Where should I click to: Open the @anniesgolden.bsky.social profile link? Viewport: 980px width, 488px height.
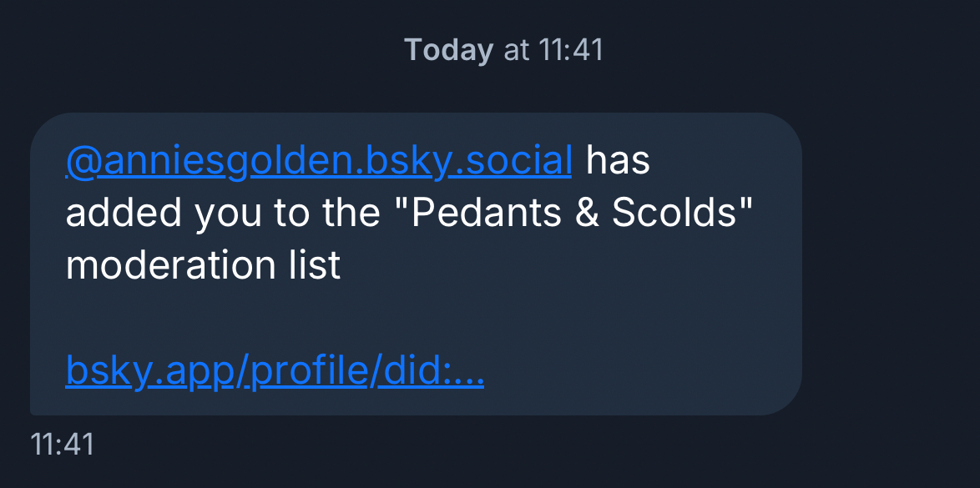(318, 161)
